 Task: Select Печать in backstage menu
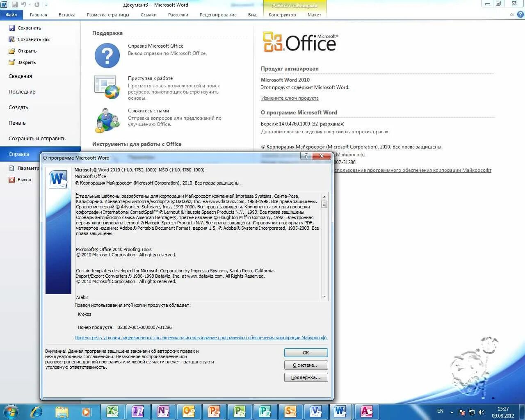(x=40, y=123)
